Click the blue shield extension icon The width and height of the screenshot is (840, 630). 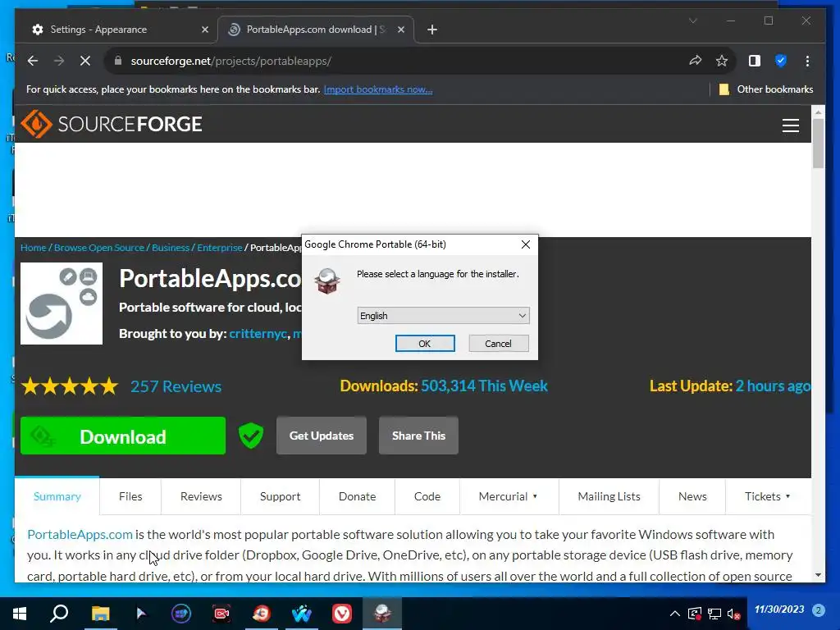point(781,61)
